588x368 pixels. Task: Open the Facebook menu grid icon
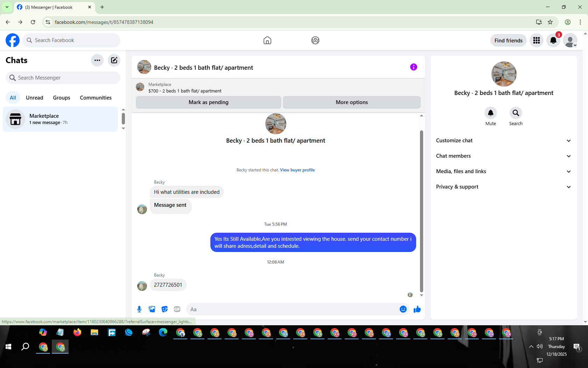(537, 40)
